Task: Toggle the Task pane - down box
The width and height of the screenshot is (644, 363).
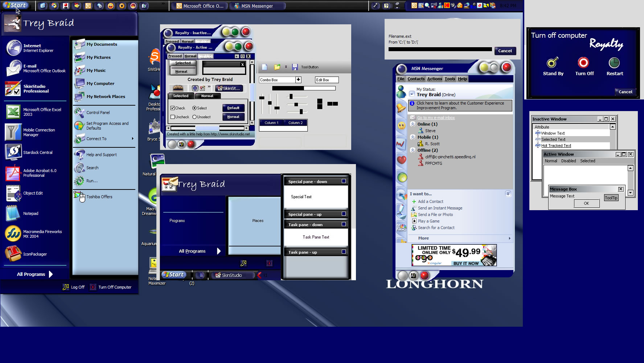Action: click(x=344, y=224)
